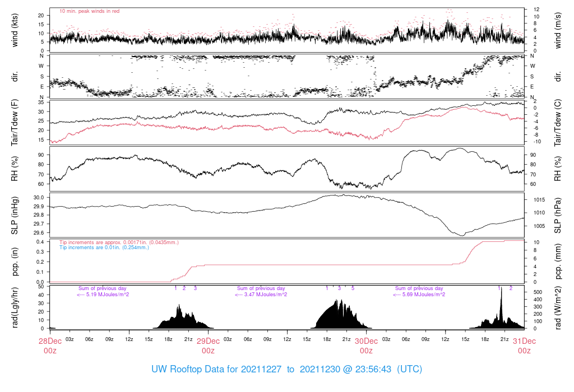Click the 0.4 tick on pcp. axis
The width and height of the screenshot is (574, 392).
coord(40,242)
